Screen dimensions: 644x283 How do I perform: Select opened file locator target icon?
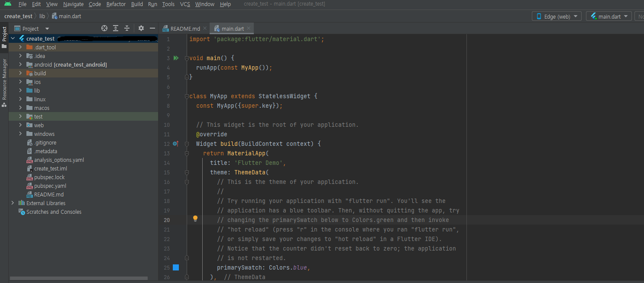[x=104, y=28]
